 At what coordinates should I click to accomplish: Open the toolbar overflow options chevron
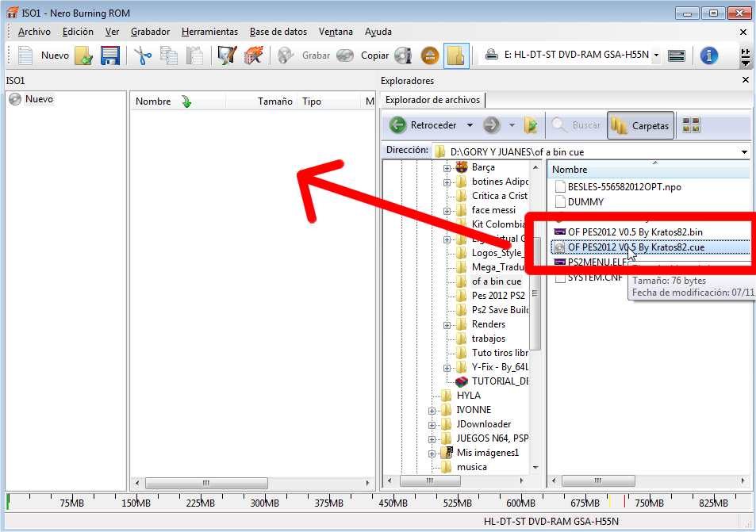(x=746, y=57)
